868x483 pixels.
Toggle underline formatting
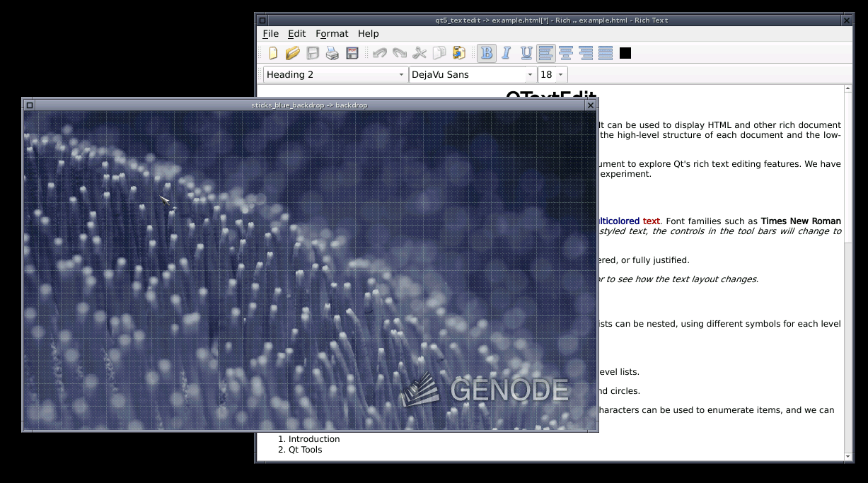point(526,53)
